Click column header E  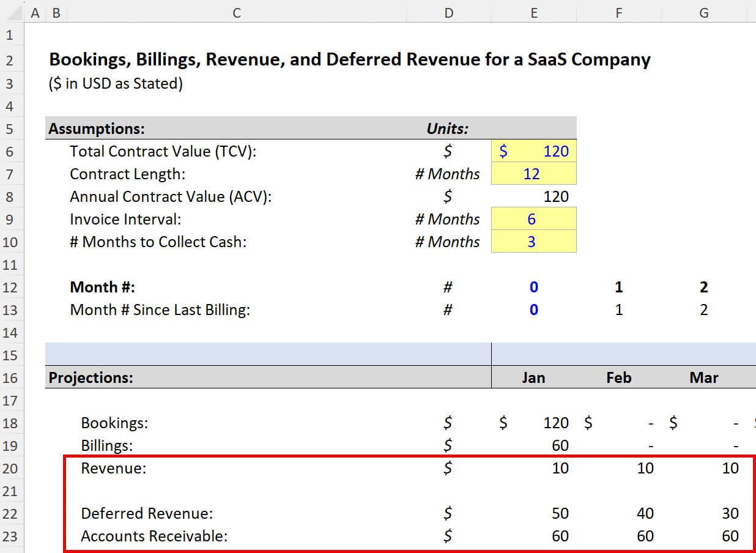point(533,12)
